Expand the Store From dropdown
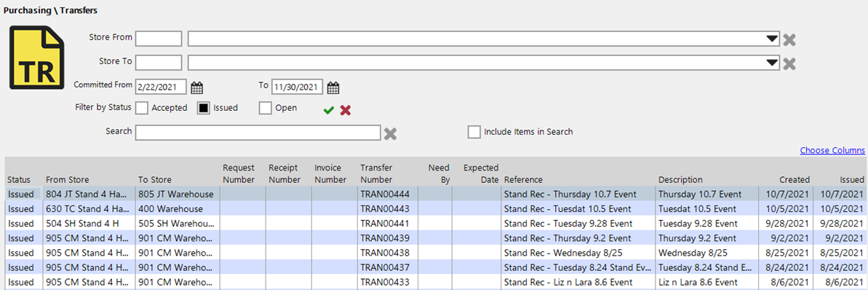The height and width of the screenshot is (290, 868). pyautogui.click(x=772, y=39)
